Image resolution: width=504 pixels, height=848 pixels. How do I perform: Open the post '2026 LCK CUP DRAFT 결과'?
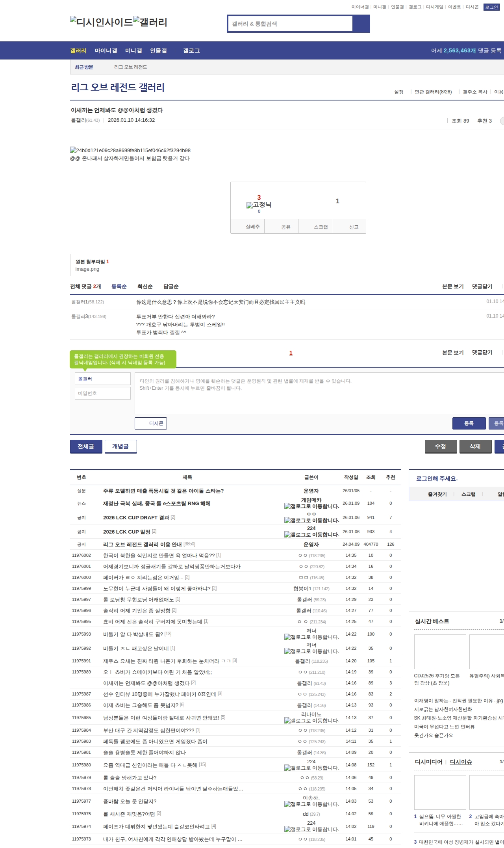136,517
